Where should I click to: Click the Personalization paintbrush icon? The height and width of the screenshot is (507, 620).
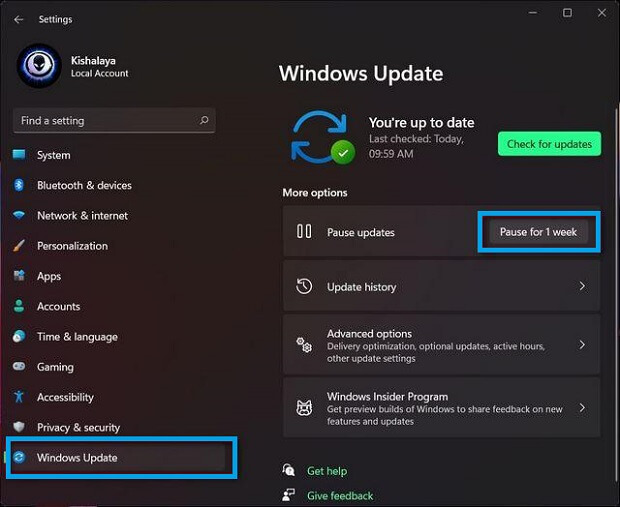(19, 246)
